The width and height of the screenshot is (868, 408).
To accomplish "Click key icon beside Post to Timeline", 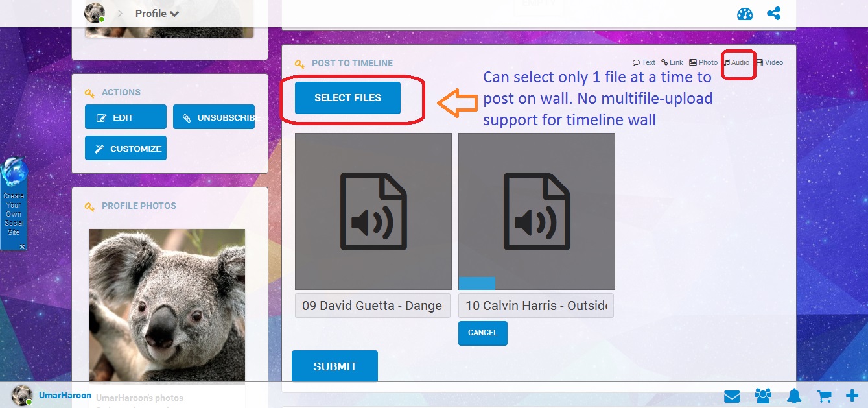I will click(299, 64).
